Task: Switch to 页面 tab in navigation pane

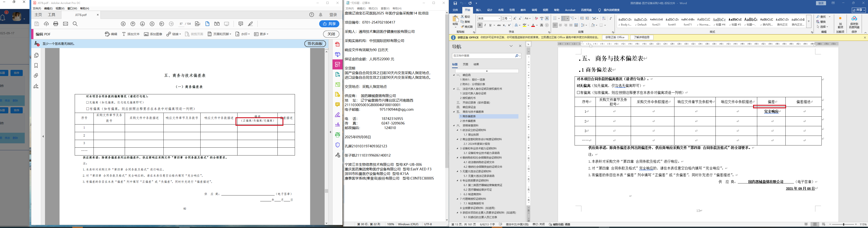Action: coord(466,64)
